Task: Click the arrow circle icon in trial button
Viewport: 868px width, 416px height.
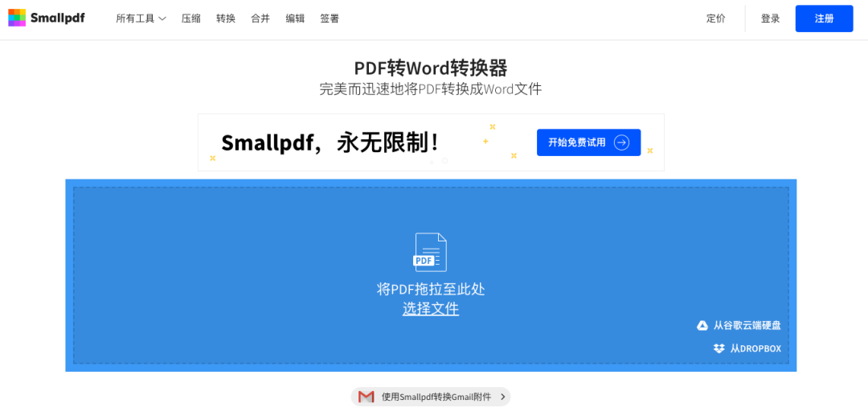Action: 621,142
